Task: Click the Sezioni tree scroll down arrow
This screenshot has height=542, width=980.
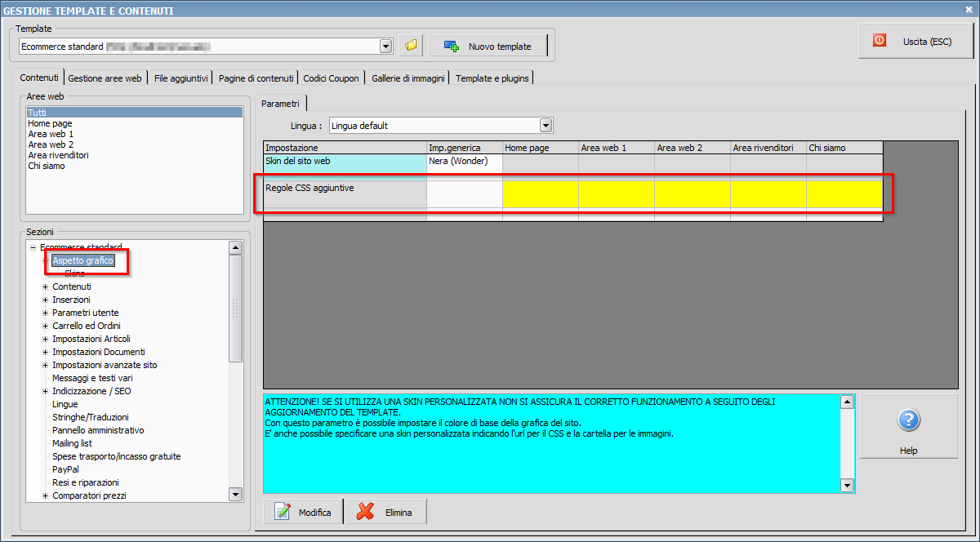Action: coord(235,494)
